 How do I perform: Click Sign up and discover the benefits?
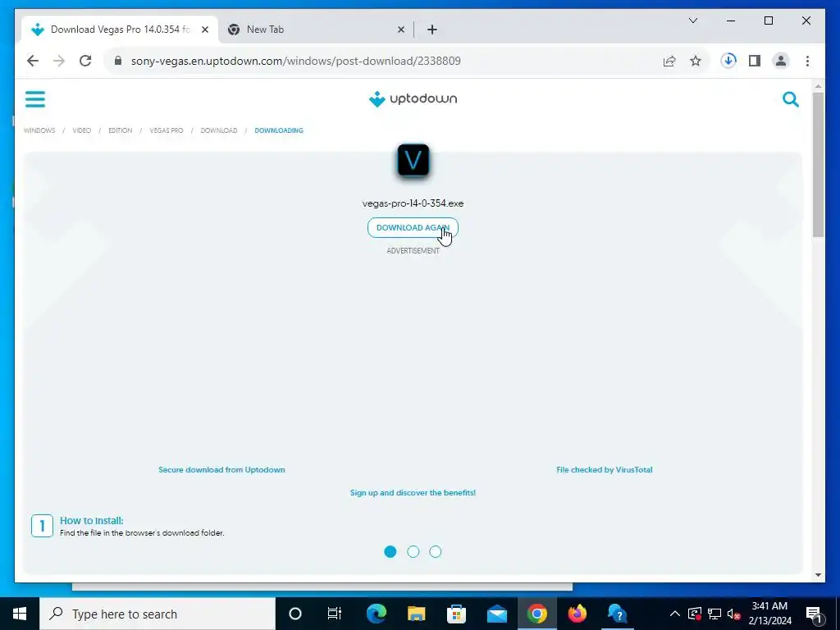tap(413, 493)
